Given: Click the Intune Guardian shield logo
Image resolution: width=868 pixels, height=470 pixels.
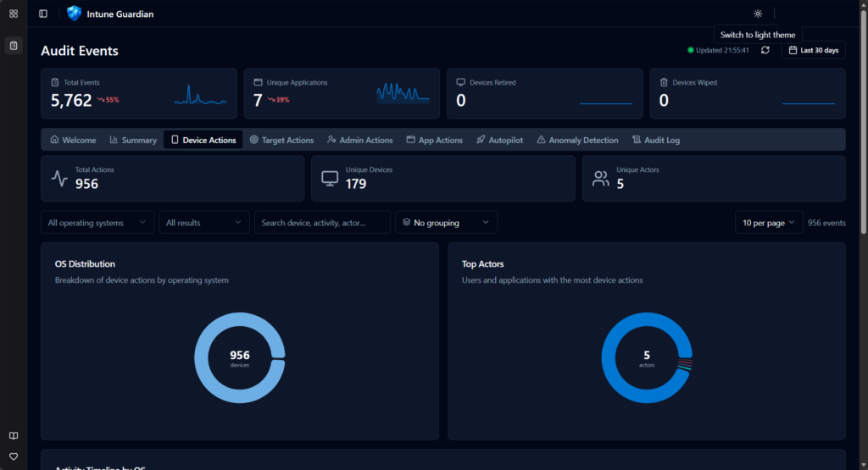Looking at the screenshot, I should 75,14.
